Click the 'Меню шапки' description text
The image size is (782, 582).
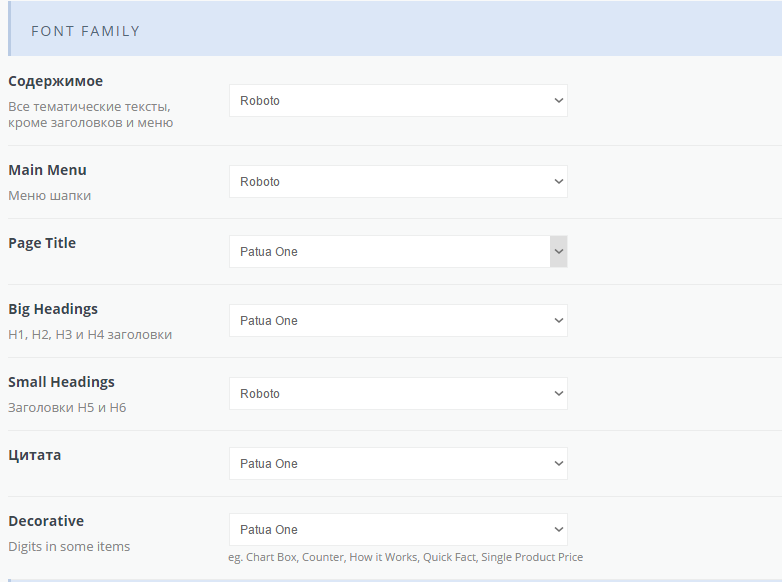click(x=49, y=196)
